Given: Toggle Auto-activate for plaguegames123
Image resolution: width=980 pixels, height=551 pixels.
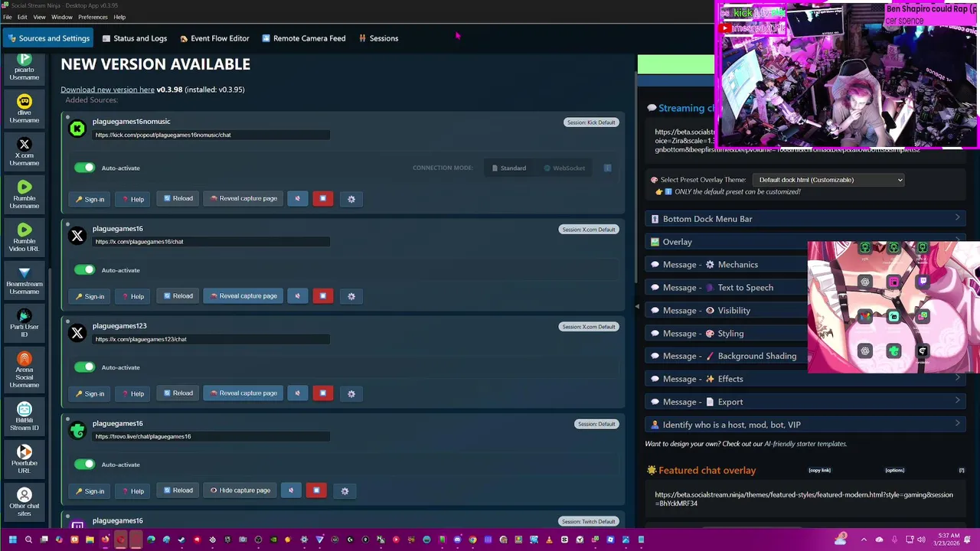Looking at the screenshot, I should coord(84,367).
